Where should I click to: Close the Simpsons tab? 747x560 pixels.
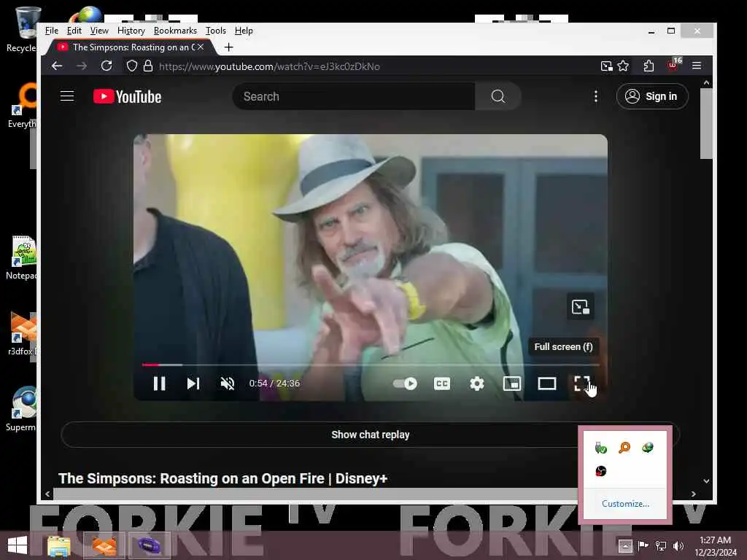pos(201,47)
